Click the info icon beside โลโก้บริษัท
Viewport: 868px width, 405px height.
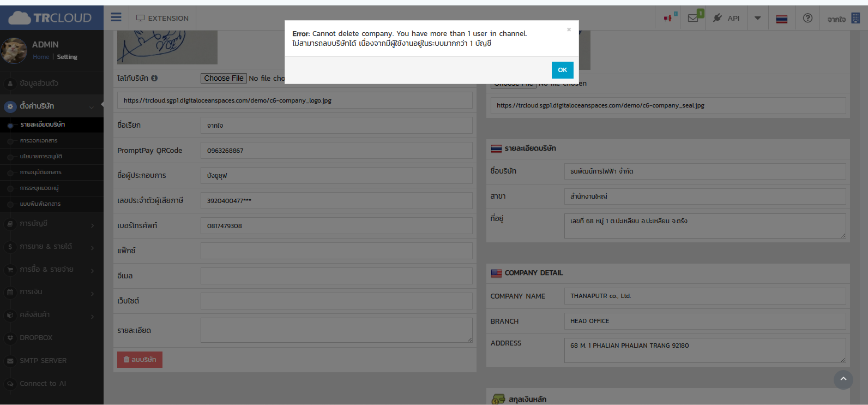pos(154,78)
